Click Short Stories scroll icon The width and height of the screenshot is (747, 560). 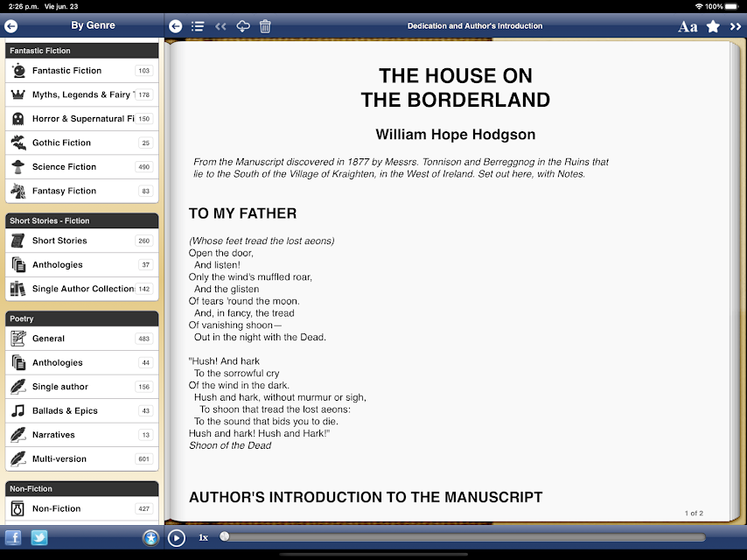[18, 241]
